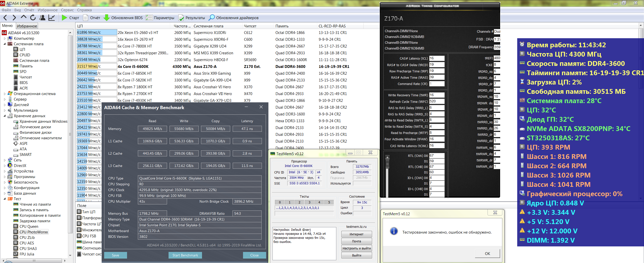Open the FPU Julia benchmark
This screenshot has width=644, height=263.
click(x=27, y=254)
